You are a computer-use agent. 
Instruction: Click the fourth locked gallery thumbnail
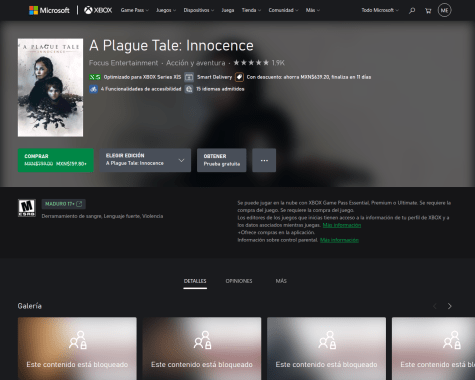coord(434,348)
